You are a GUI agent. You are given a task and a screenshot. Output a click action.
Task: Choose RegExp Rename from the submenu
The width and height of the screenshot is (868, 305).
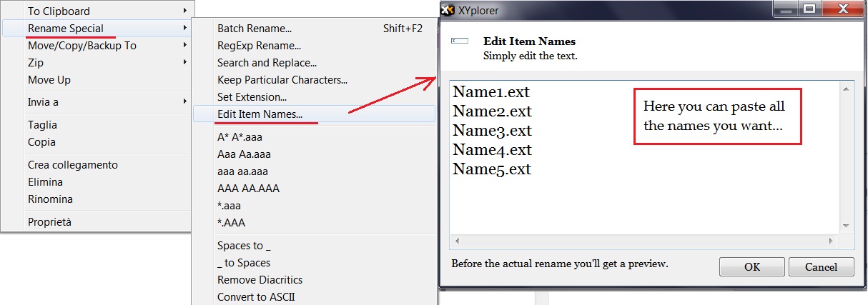pos(255,46)
